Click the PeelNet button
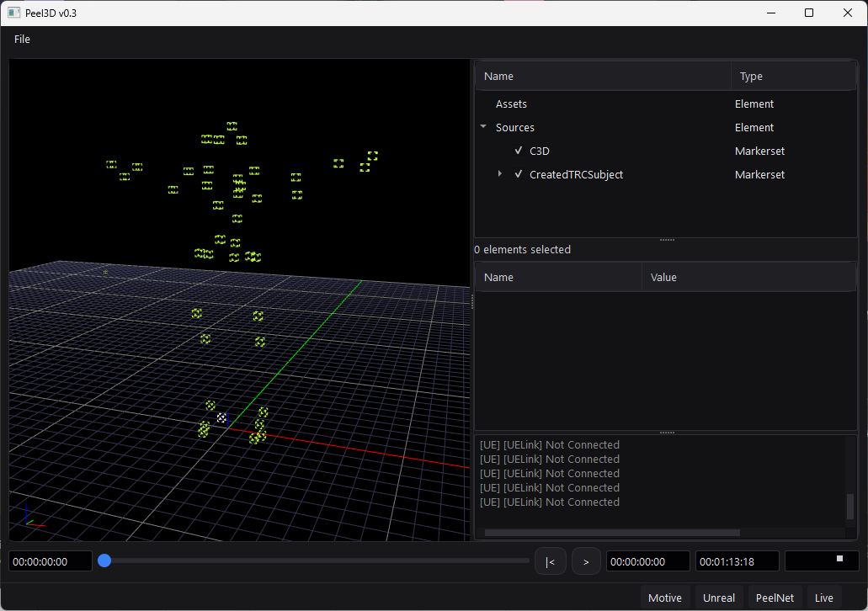The height and width of the screenshot is (611, 868). pos(774,598)
